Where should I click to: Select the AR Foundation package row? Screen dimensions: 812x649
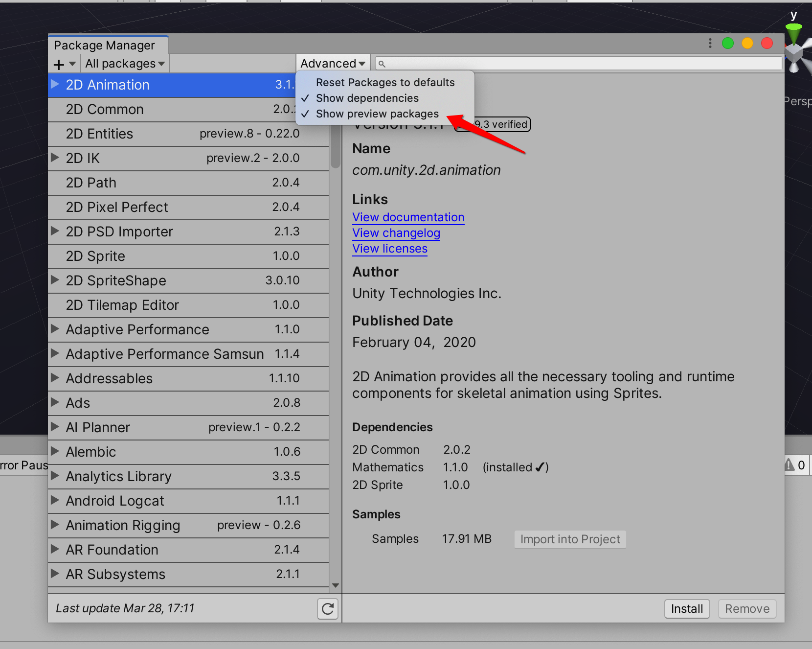(x=188, y=550)
